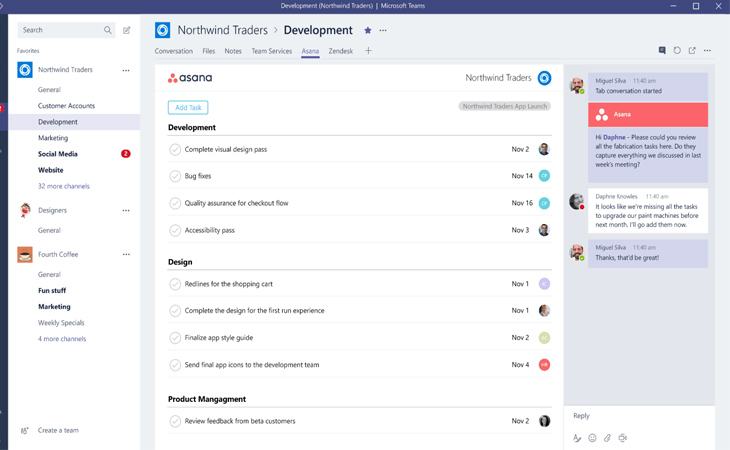Complete Review feedback from beta customers task
The width and height of the screenshot is (730, 450).
tap(175, 421)
